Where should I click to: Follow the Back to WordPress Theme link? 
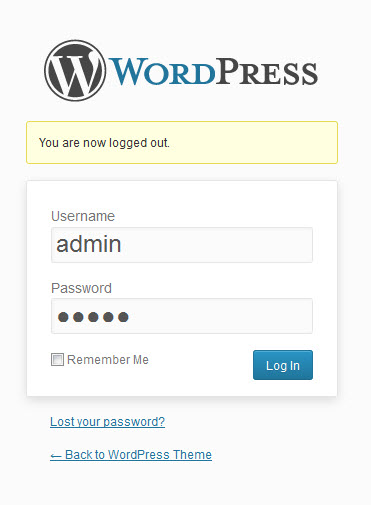tap(131, 455)
